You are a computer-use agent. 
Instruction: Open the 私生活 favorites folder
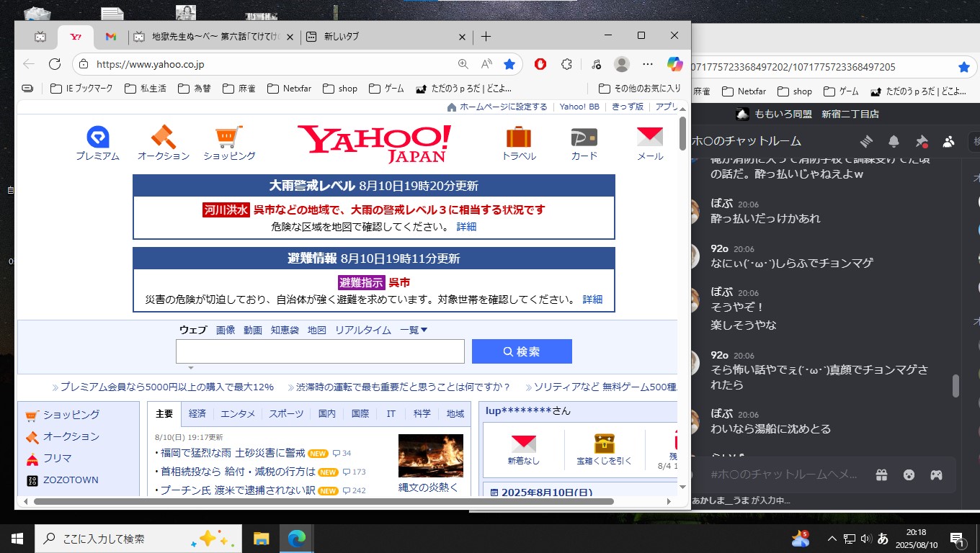coord(146,89)
